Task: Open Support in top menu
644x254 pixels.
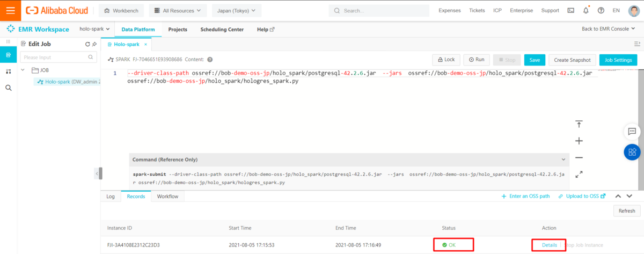Action: [x=550, y=10]
